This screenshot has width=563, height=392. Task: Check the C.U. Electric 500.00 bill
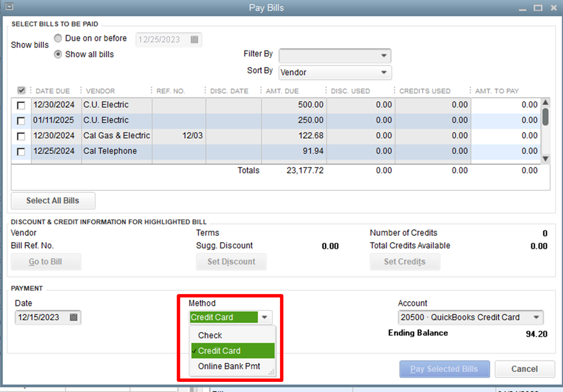[x=21, y=105]
